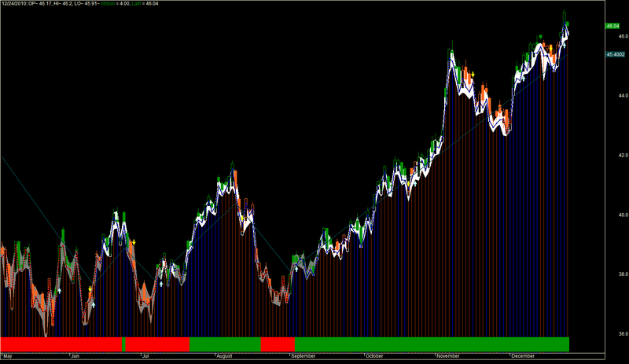Click the August label on the date axis
Image resolution: width=629 pixels, height=364 pixels.
click(224, 356)
